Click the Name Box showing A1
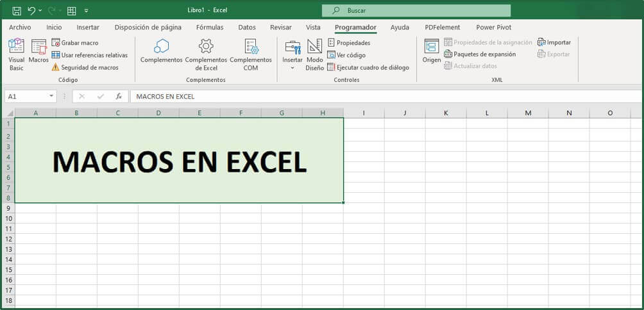The image size is (644, 310). [x=30, y=96]
